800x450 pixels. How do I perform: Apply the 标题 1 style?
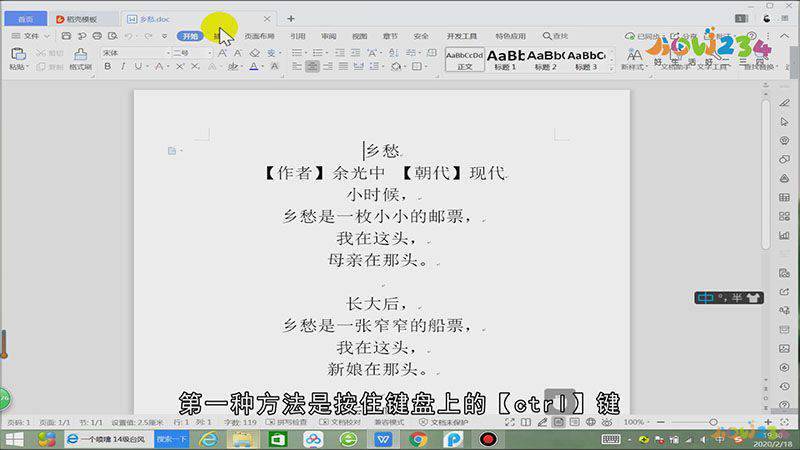505,60
